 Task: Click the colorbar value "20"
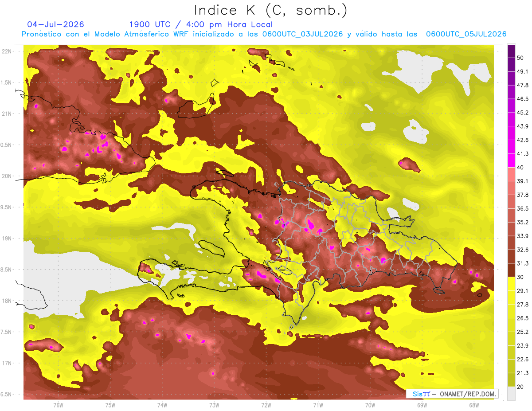pyautogui.click(x=521, y=387)
